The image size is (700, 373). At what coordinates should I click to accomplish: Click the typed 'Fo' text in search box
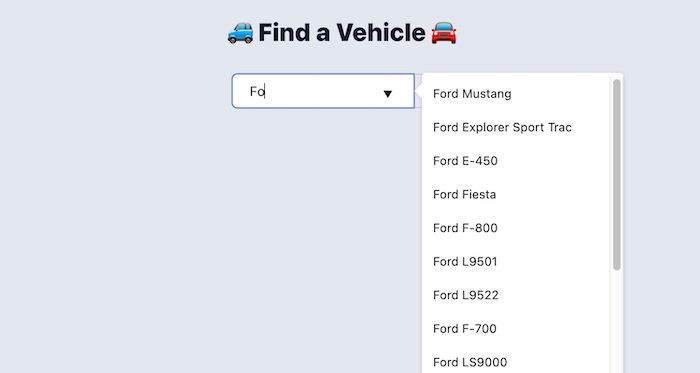257,91
